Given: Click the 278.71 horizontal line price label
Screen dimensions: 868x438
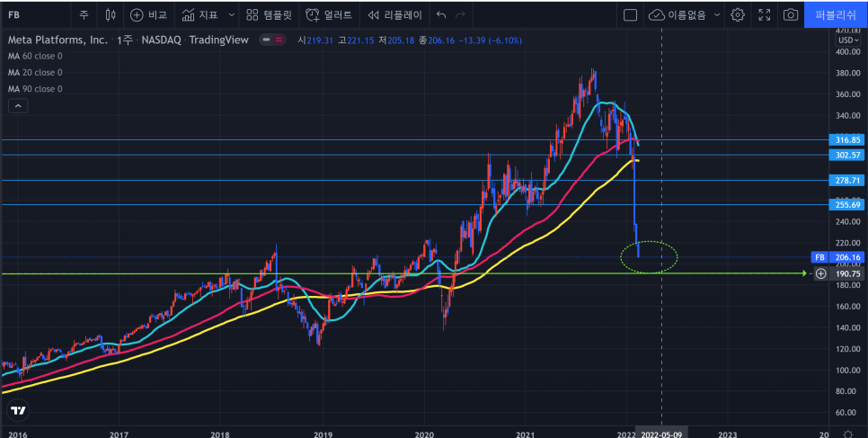Looking at the screenshot, I should click(847, 180).
